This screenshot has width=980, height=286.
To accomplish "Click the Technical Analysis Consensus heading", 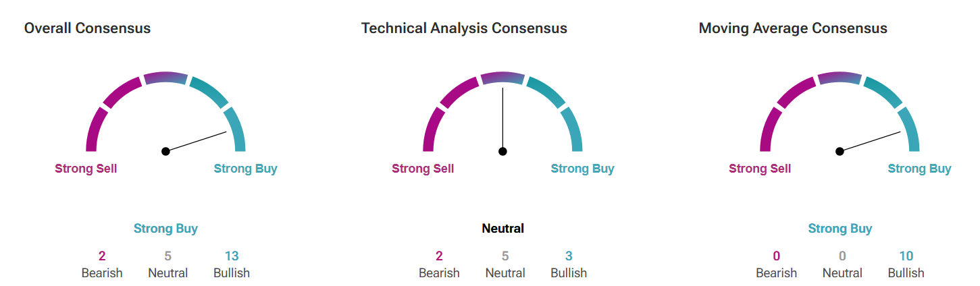I will click(x=464, y=28).
